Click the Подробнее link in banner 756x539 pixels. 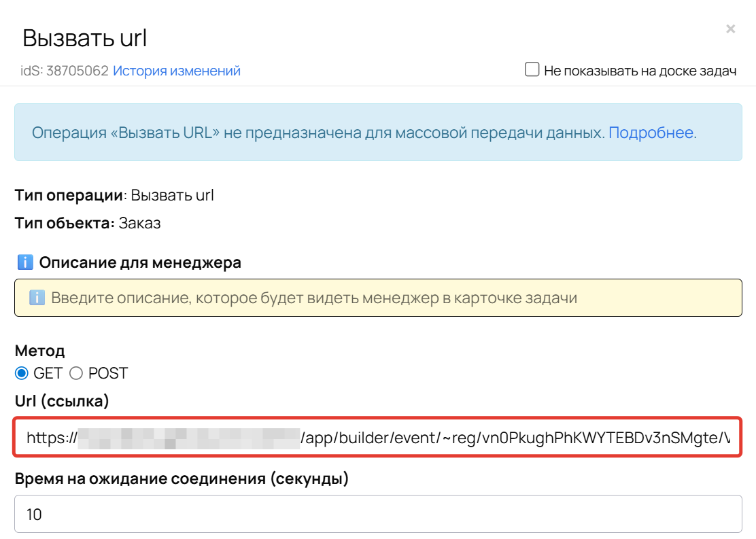tap(651, 133)
